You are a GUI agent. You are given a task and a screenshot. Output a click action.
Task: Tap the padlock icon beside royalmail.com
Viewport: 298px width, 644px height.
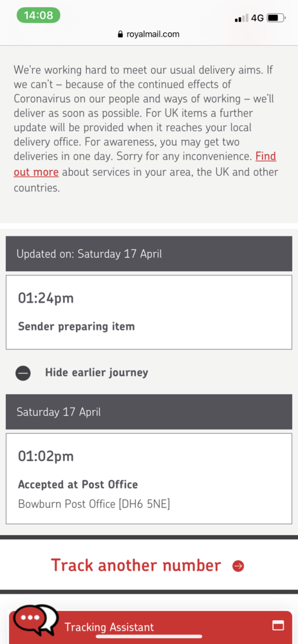(x=120, y=34)
